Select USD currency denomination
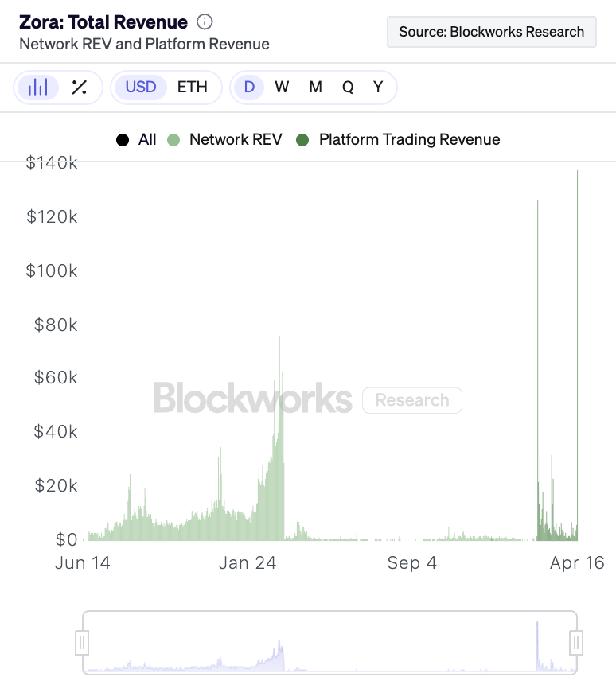The width and height of the screenshot is (616, 681). (141, 88)
